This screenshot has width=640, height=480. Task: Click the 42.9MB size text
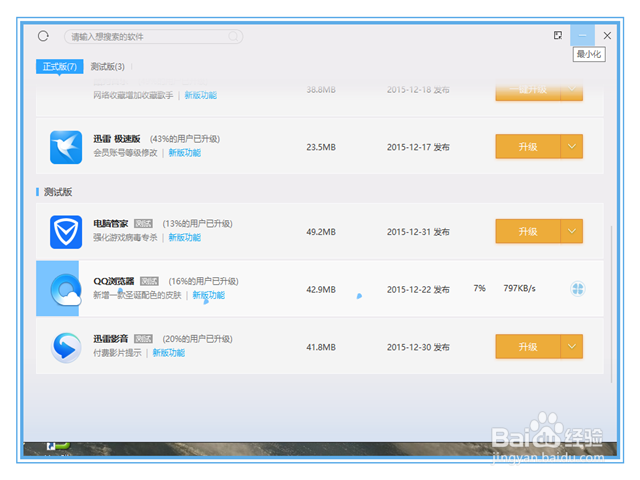click(321, 290)
